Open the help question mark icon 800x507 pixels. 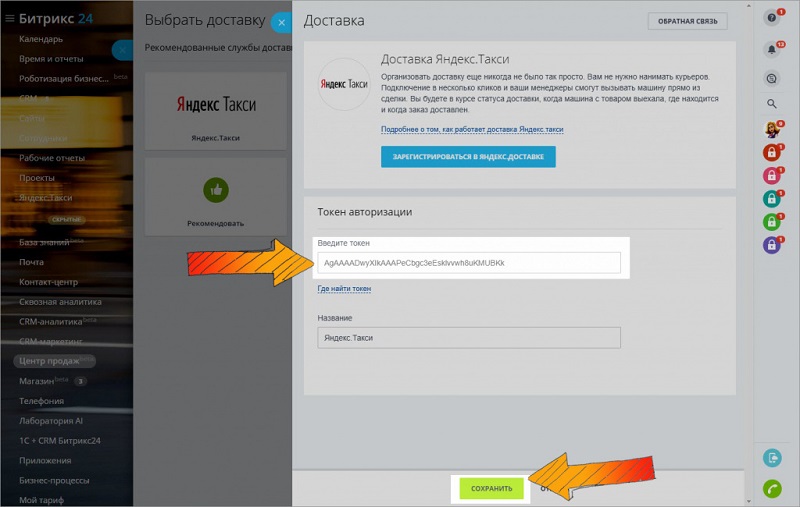point(772,18)
